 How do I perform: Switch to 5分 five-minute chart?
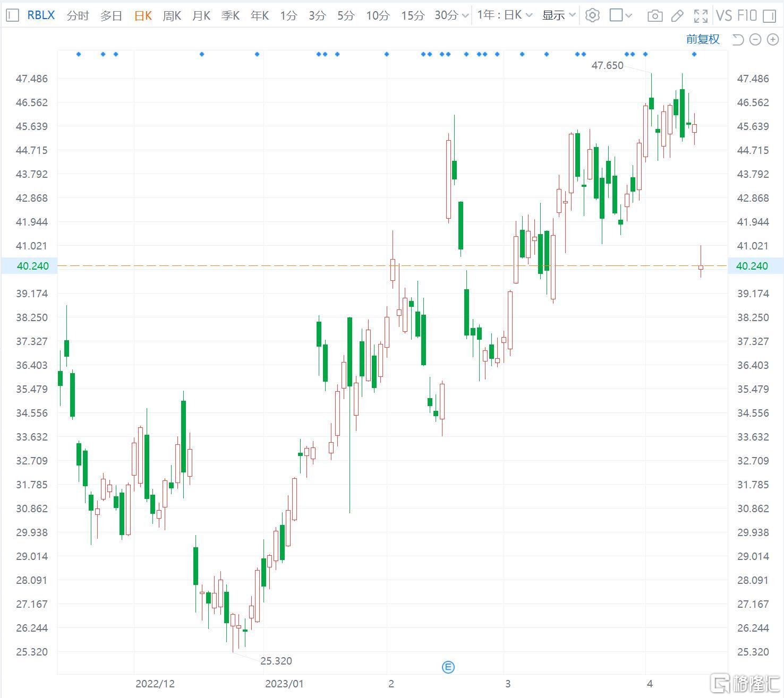point(346,16)
